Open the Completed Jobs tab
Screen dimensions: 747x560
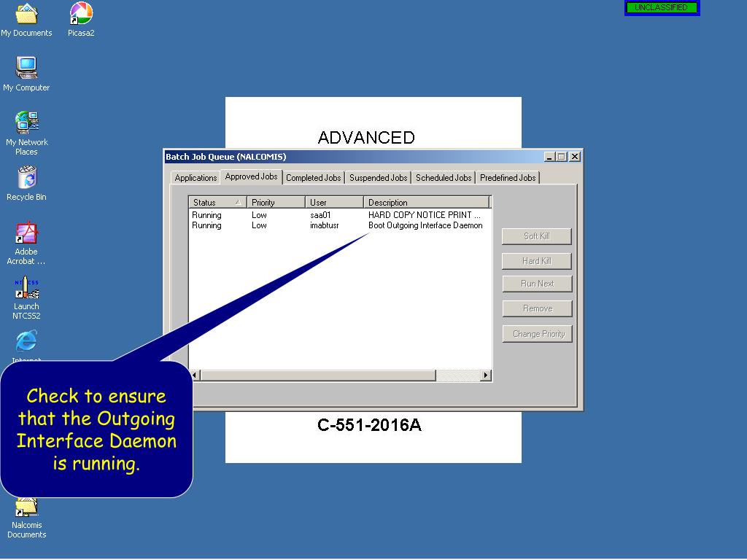pos(313,178)
